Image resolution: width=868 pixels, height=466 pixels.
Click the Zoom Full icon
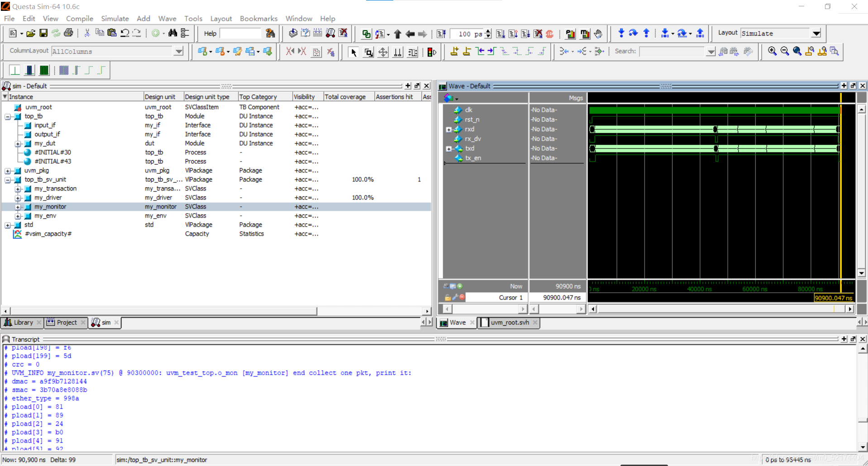tap(797, 51)
